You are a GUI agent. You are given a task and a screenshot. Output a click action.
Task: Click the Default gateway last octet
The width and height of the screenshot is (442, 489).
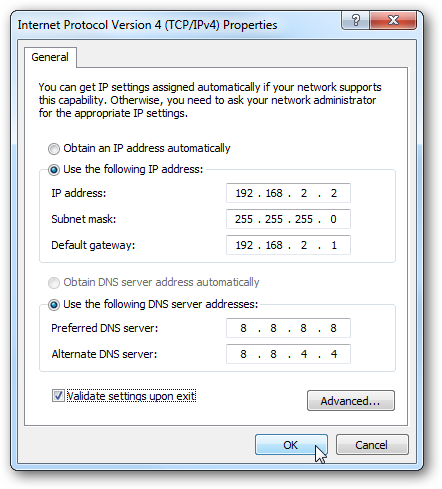tap(334, 245)
